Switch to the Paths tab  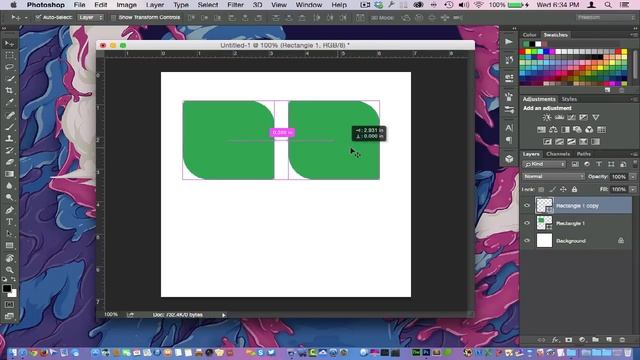click(x=584, y=154)
